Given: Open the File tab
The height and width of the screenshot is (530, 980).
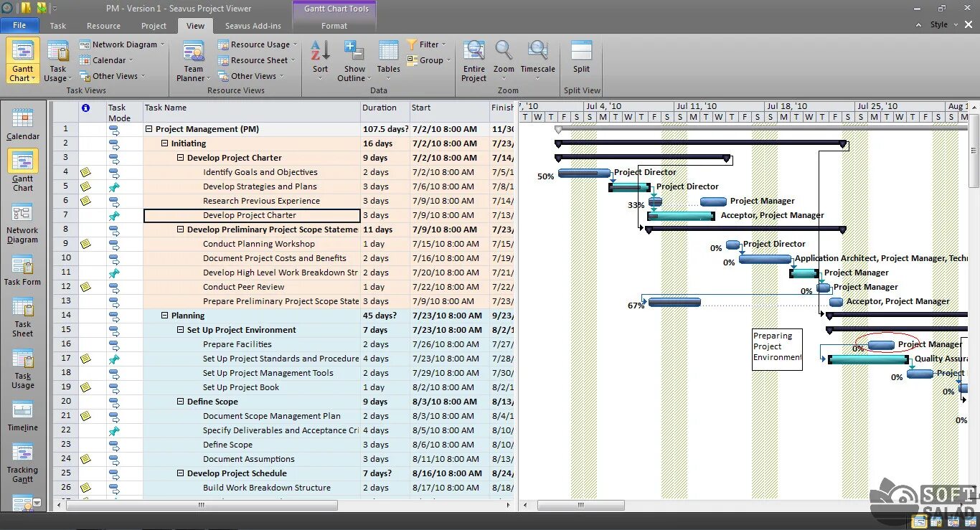Looking at the screenshot, I should (x=19, y=25).
